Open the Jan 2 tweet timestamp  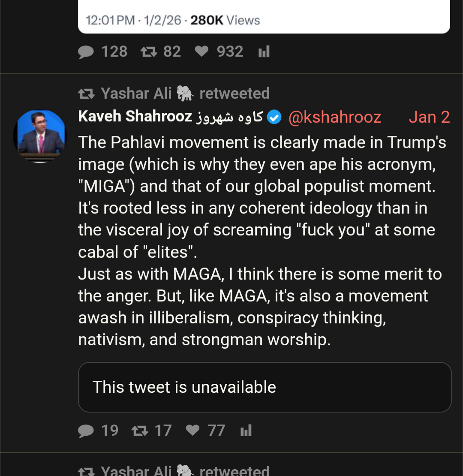click(429, 117)
